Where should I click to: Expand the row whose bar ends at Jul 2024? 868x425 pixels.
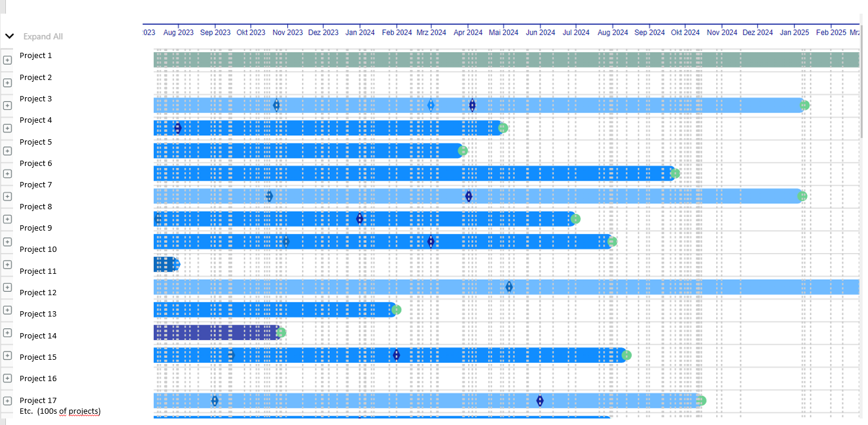(x=7, y=219)
